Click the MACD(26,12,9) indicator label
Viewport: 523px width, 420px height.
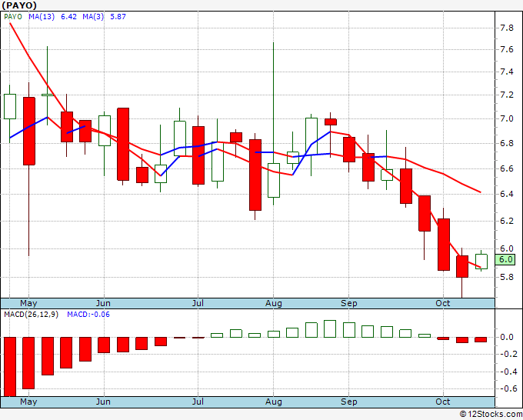click(x=31, y=315)
